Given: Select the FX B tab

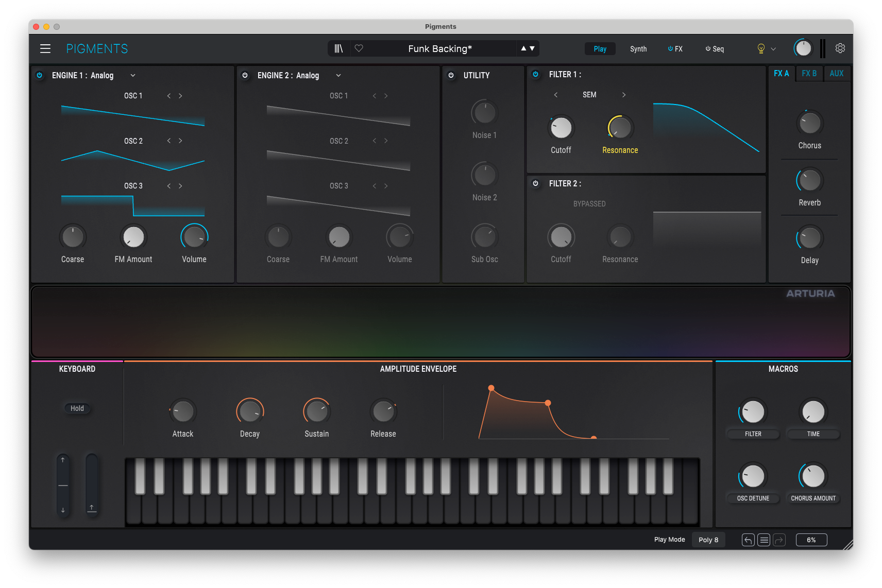Looking at the screenshot, I should point(809,74).
